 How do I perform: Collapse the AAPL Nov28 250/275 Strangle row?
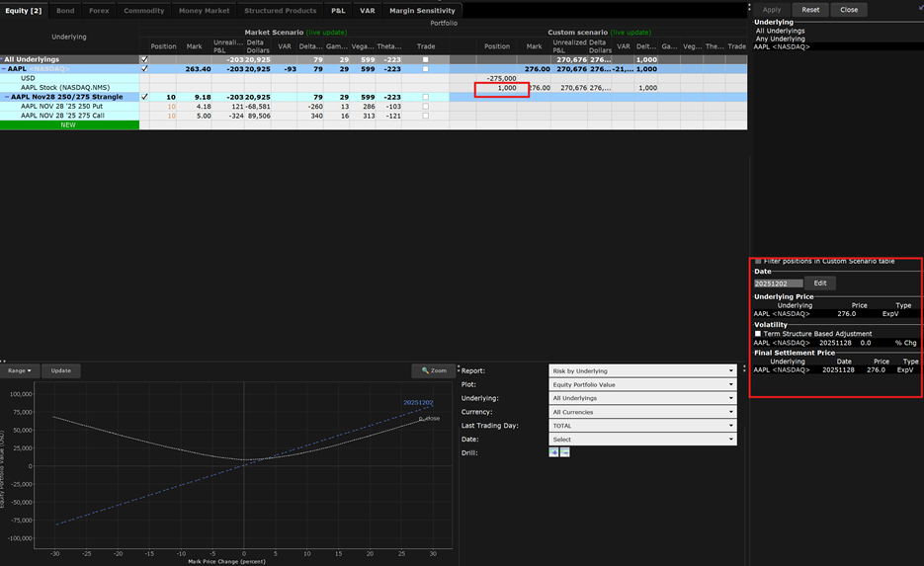(x=6, y=97)
